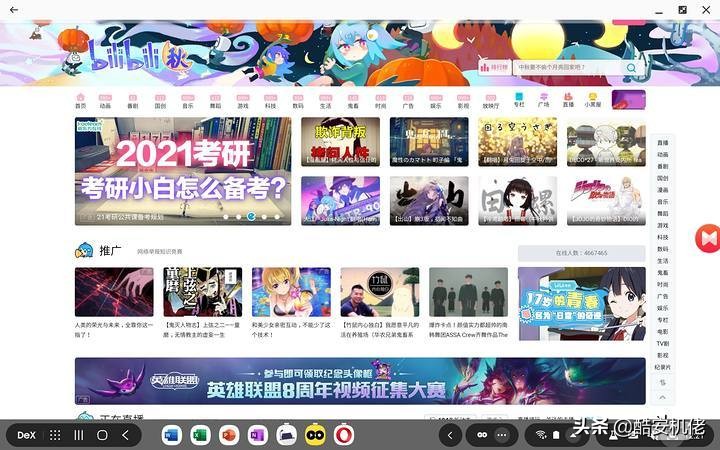Jump to 漫画 in right sidebar
The image size is (720, 450).
[x=663, y=190]
